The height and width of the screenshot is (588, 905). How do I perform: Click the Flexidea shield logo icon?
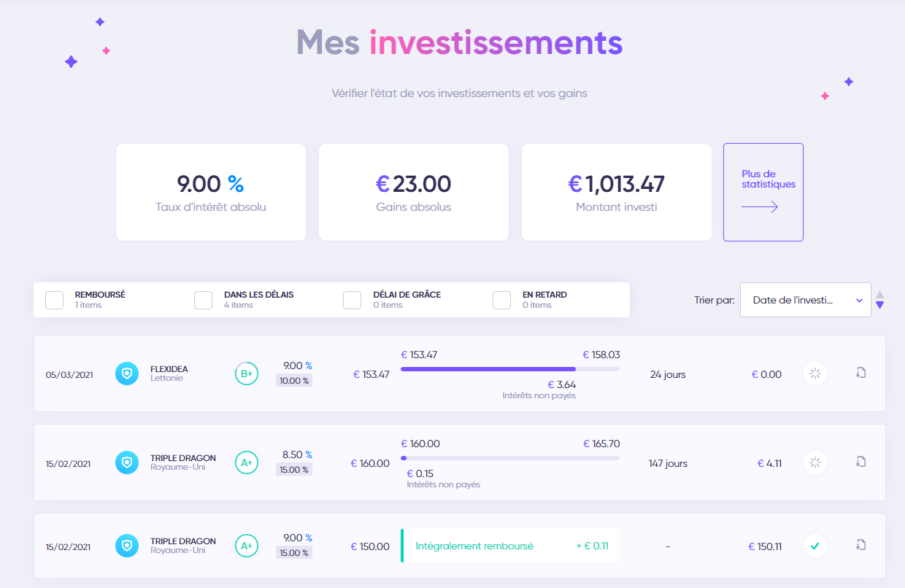click(127, 374)
